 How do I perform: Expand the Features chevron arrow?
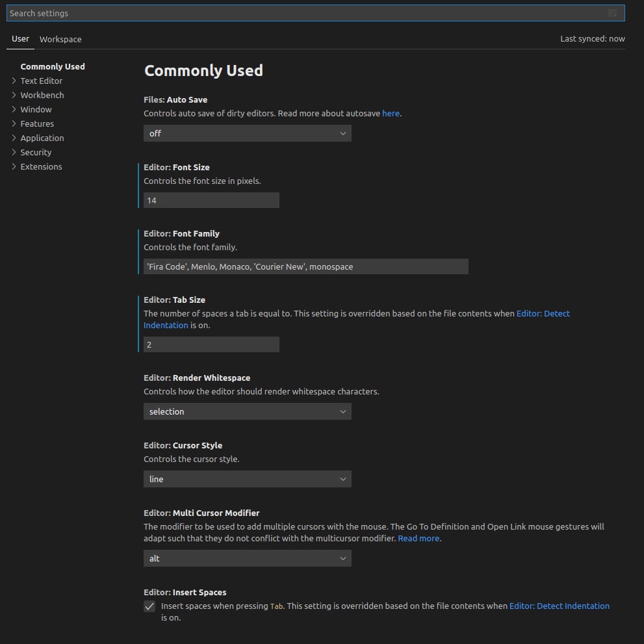point(14,123)
